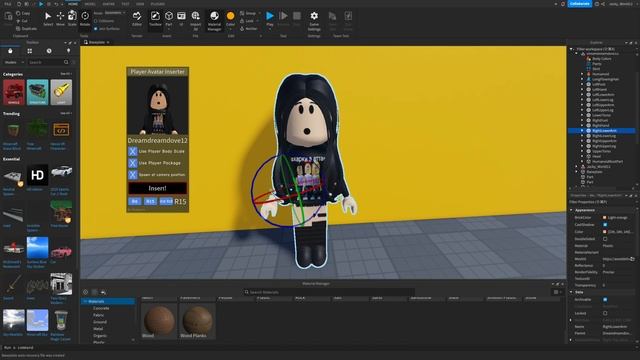Expand the RightLowerArm tree node
The width and height of the screenshot is (640, 360).
coord(582,131)
